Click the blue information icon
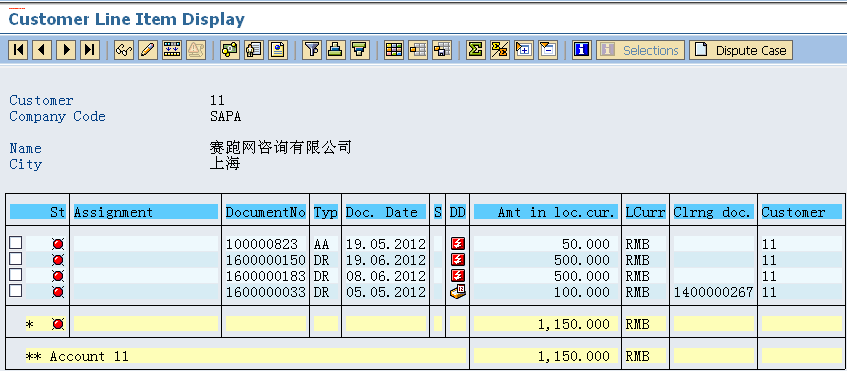847x371 pixels. point(581,50)
